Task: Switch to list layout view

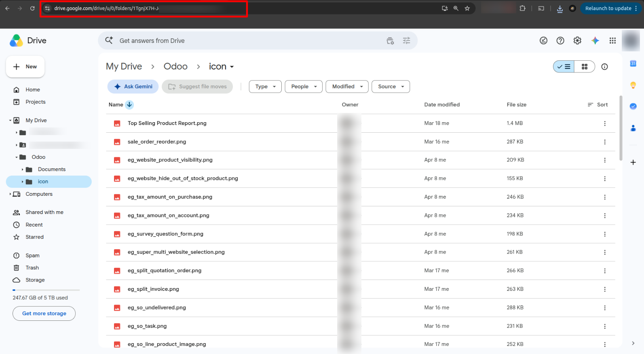Action: [564, 67]
